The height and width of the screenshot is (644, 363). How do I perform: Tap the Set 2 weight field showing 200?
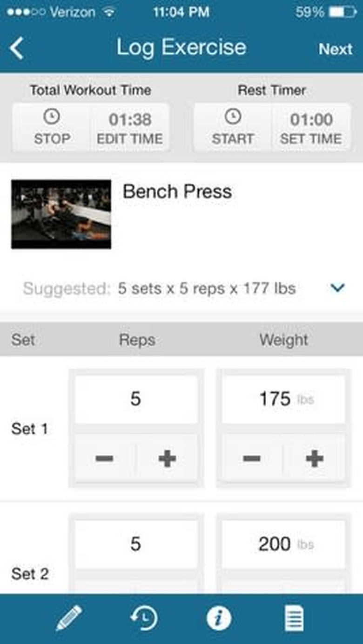pos(283,544)
